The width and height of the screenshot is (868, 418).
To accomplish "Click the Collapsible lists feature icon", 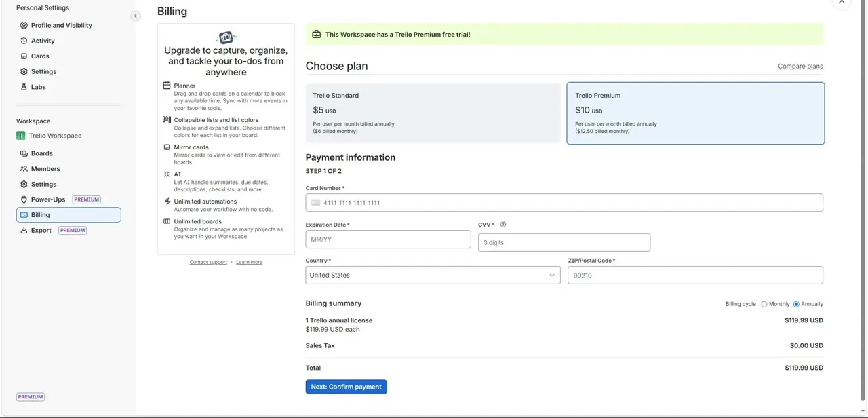I will point(167,120).
